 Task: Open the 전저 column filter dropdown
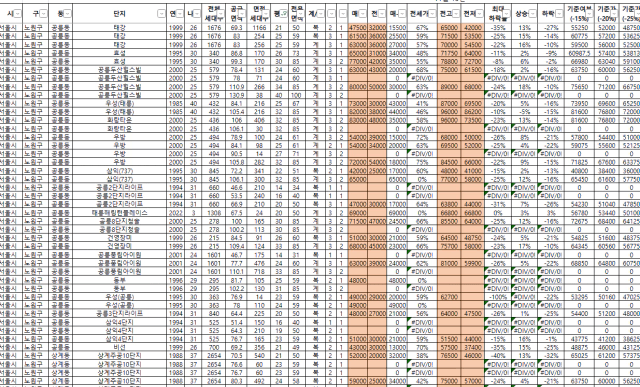tap(479, 14)
